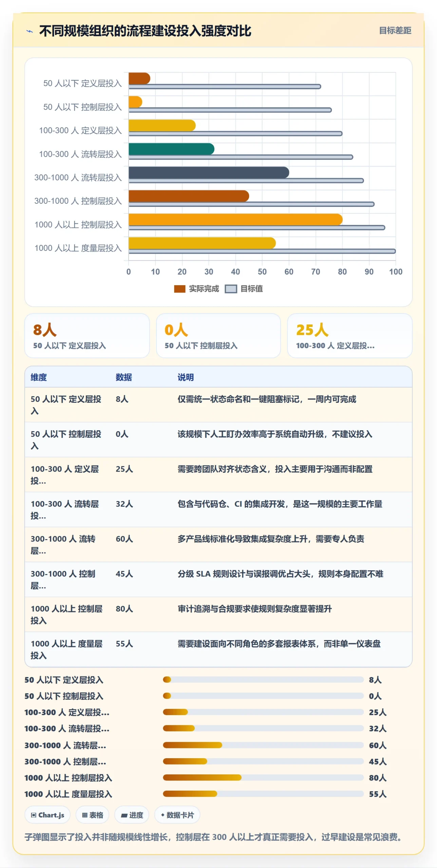Screen dimensions: 437x868
Task: Select the brown 300-1000 人 控制层投入 chart bar
Action: pos(189,196)
